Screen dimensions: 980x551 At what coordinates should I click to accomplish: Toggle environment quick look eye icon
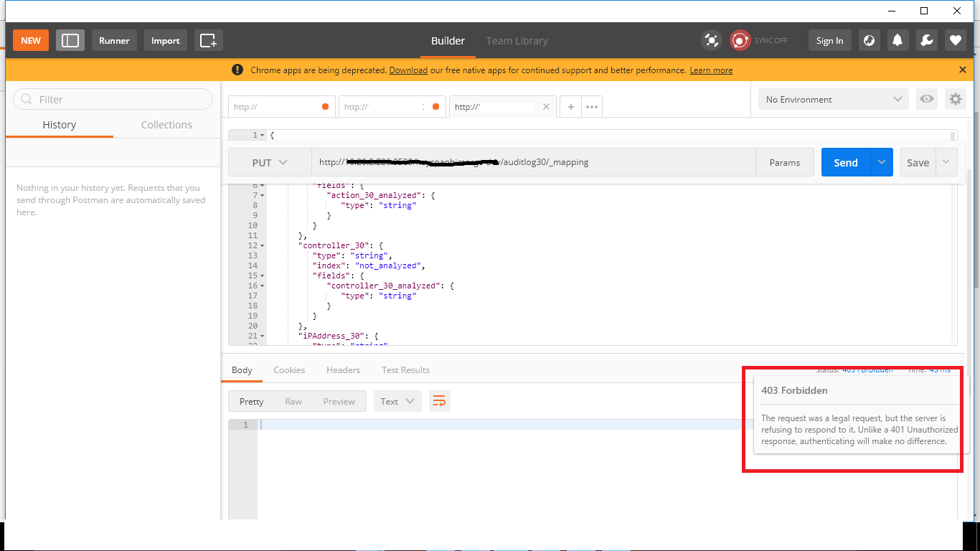click(x=927, y=100)
